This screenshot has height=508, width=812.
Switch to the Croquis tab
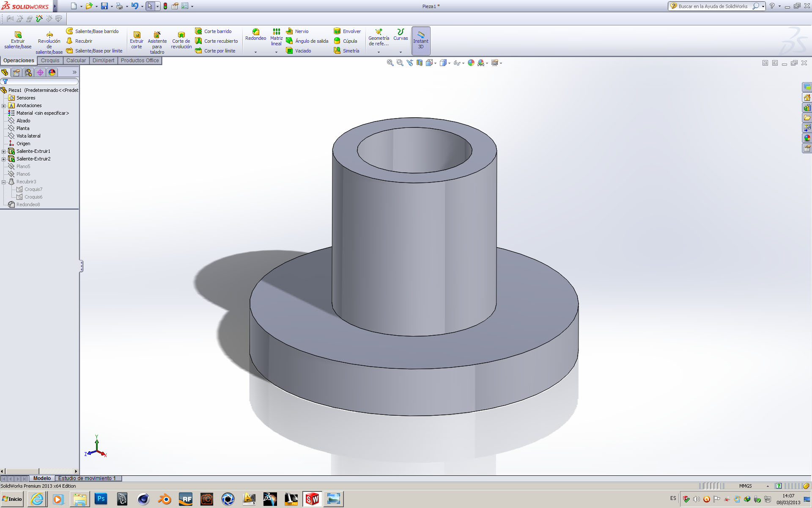[50, 61]
